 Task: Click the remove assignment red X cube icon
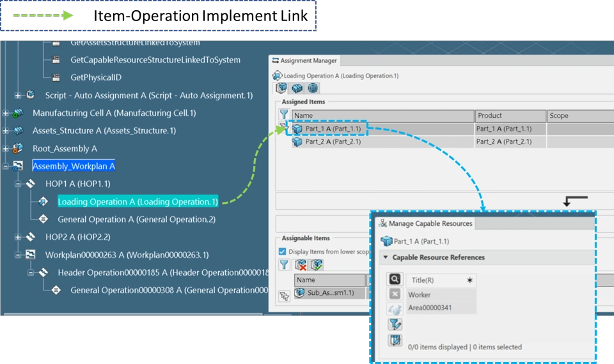point(301,265)
